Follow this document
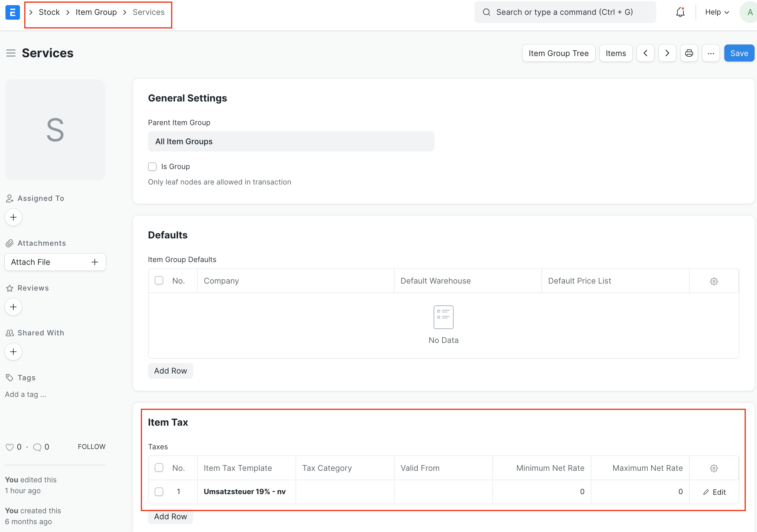Image resolution: width=757 pixels, height=532 pixels. click(91, 447)
